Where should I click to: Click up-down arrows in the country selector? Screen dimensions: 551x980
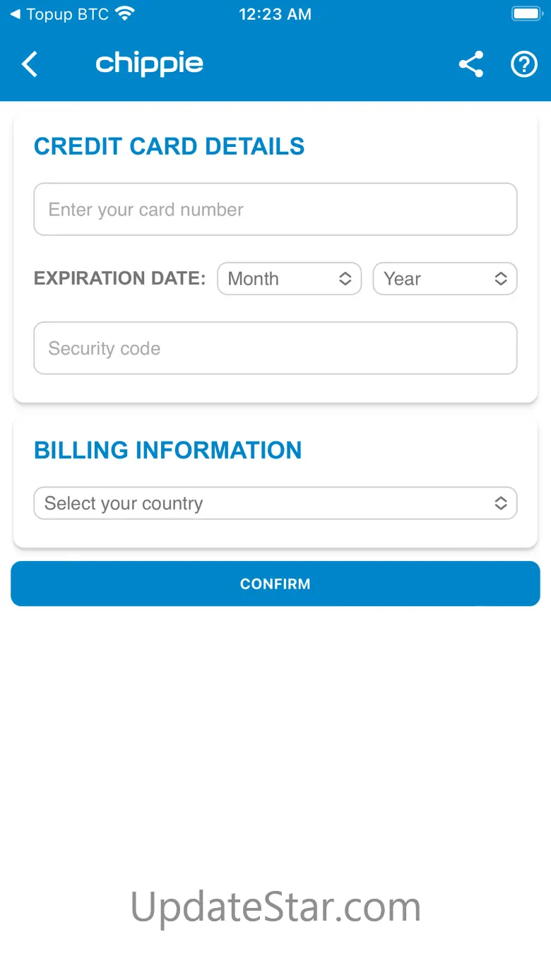point(500,504)
